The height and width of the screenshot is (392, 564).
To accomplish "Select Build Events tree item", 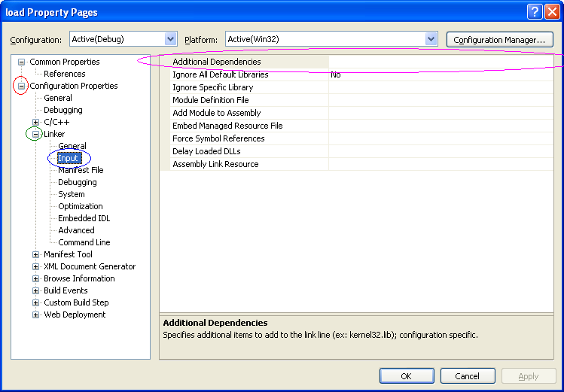I will (x=66, y=290).
